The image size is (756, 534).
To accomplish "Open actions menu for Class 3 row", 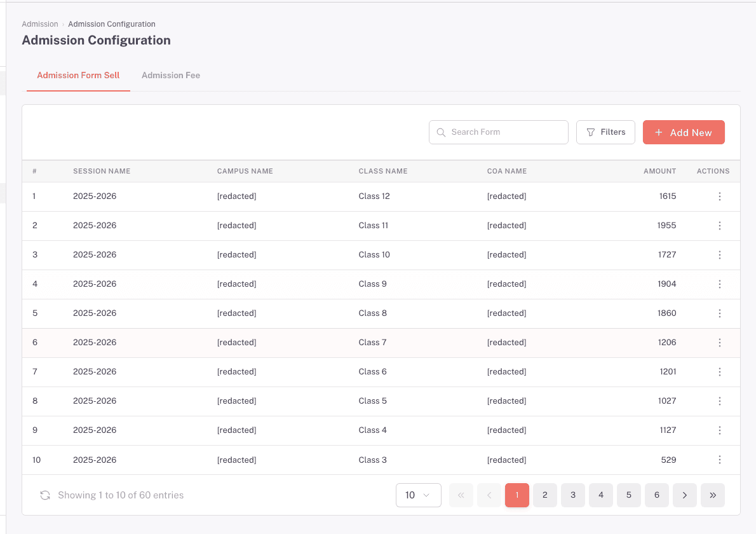I will [719, 460].
